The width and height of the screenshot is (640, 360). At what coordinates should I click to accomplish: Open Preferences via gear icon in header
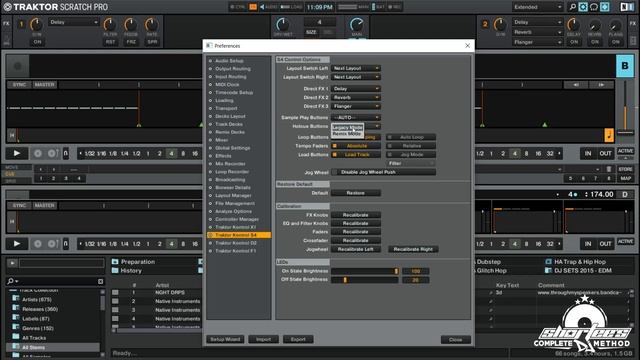583,7
